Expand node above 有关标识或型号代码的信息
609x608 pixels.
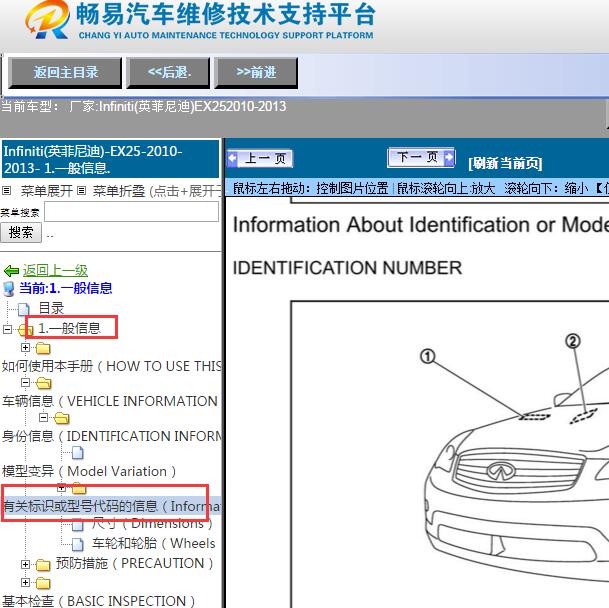pos(62,487)
